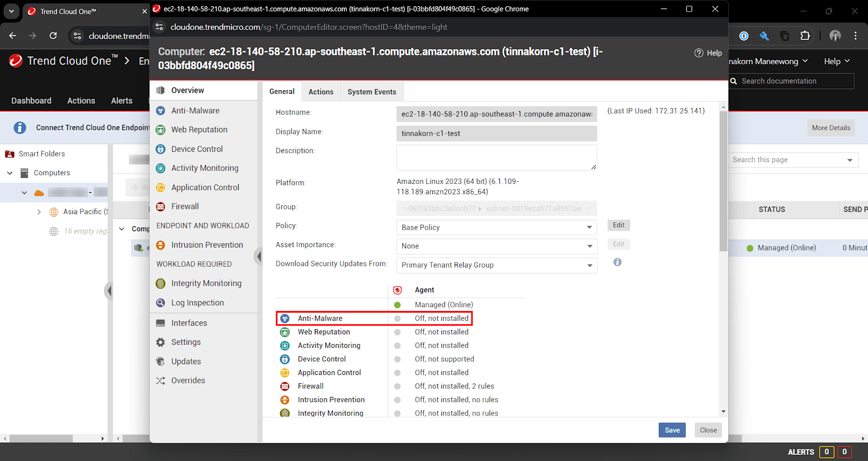Click the STATUS column header in main window
868x461 pixels.
(x=771, y=209)
